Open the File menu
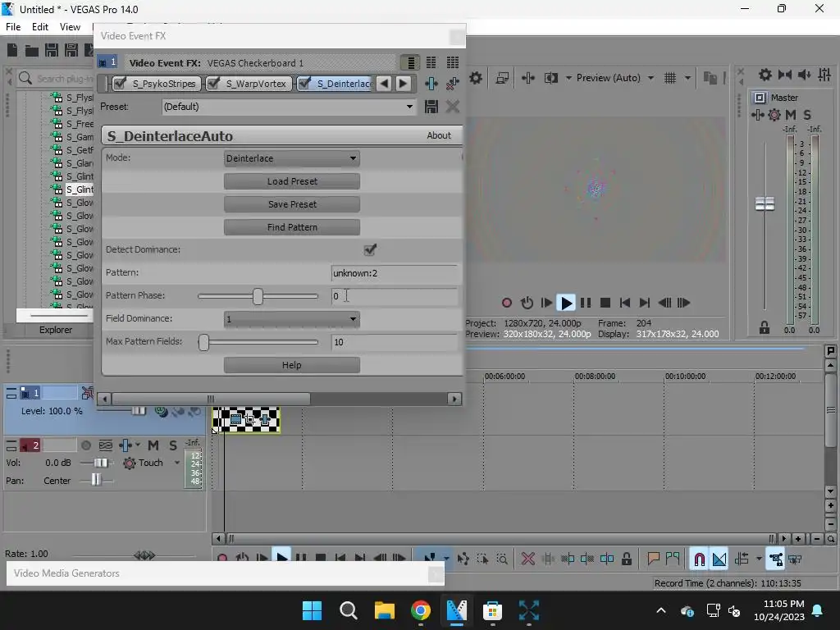The width and height of the screenshot is (840, 630). pyautogui.click(x=13, y=27)
